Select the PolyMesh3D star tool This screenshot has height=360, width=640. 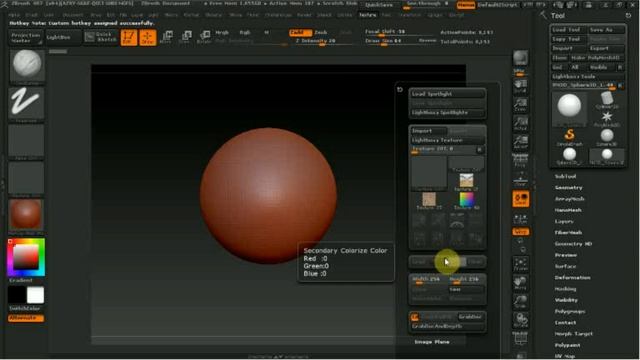(x=607, y=119)
